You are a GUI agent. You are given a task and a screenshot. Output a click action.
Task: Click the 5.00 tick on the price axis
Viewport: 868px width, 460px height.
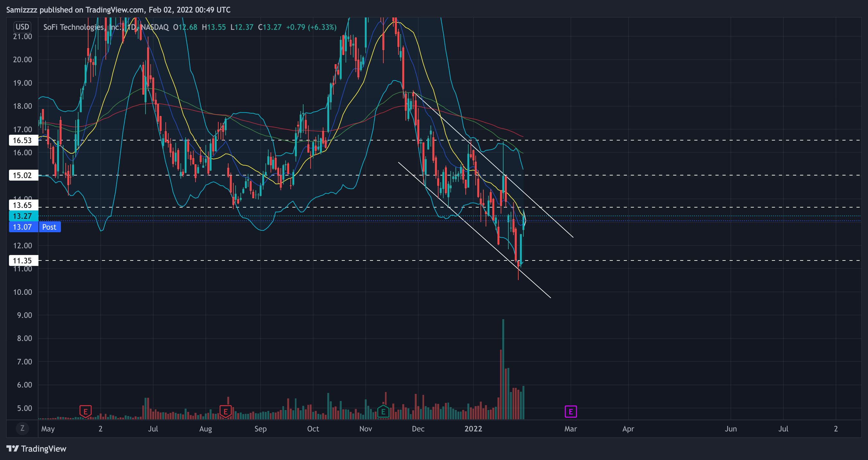coord(24,408)
